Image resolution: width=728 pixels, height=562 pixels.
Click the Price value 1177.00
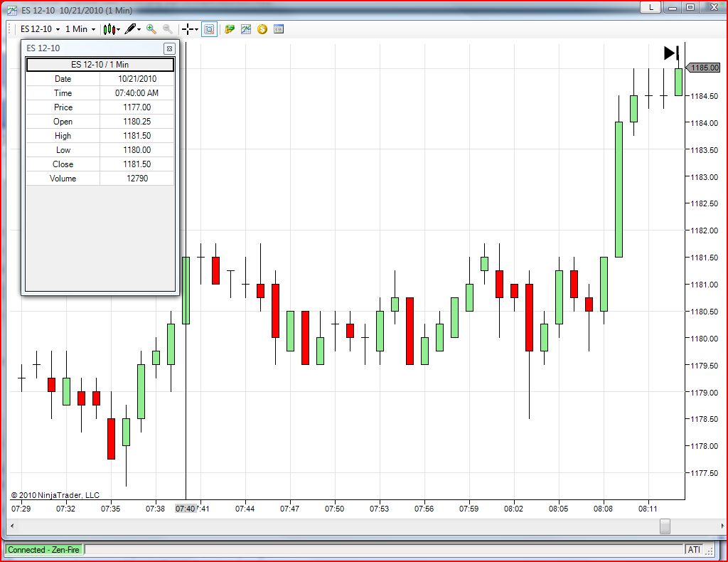tap(137, 107)
